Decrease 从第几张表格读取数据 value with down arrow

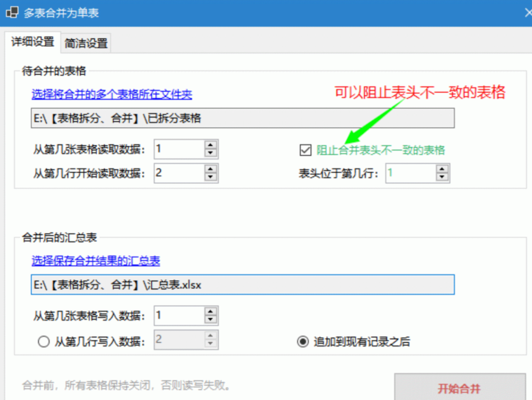(x=210, y=153)
